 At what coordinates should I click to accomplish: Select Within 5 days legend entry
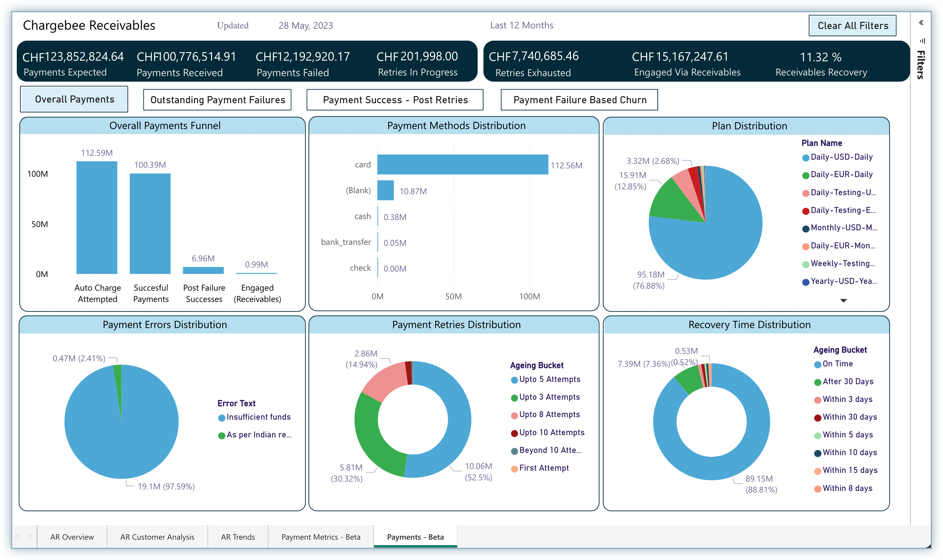(x=843, y=435)
